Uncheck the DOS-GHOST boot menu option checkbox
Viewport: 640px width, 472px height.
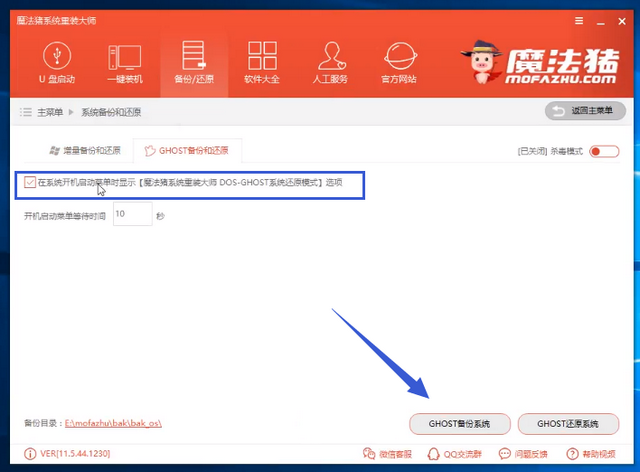point(30,182)
